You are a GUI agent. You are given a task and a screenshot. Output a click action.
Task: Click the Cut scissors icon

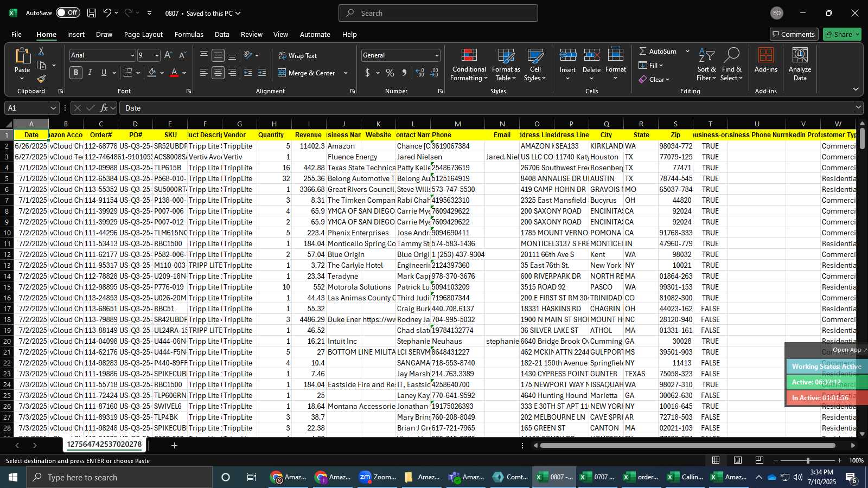pos(41,51)
